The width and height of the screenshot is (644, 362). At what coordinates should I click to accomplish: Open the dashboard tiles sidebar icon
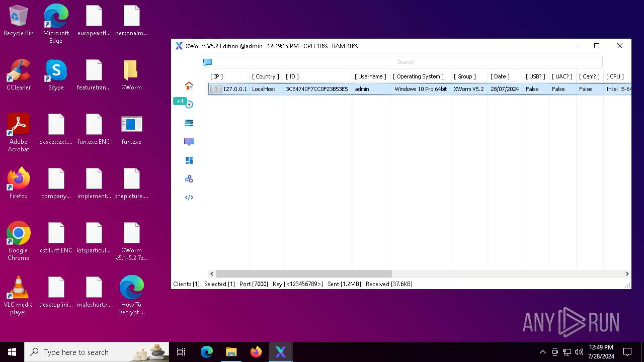[x=189, y=160]
